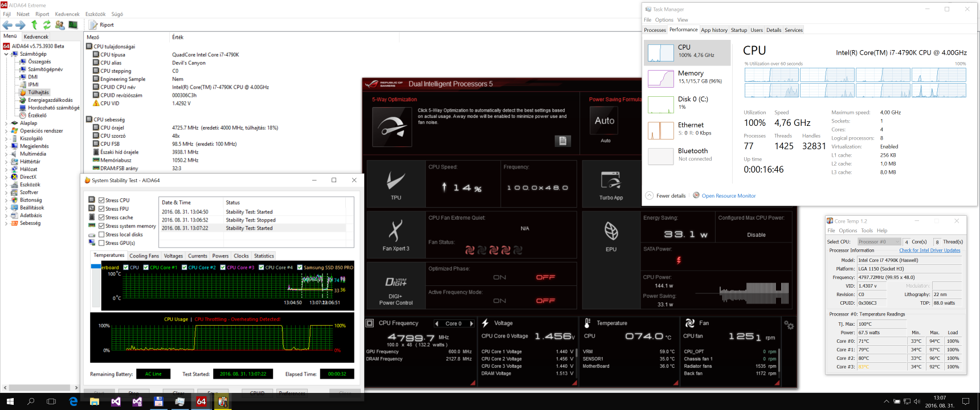This screenshot has height=410, width=980.
Task: Toggle the Stress system memory checkbox
Action: 101,226
